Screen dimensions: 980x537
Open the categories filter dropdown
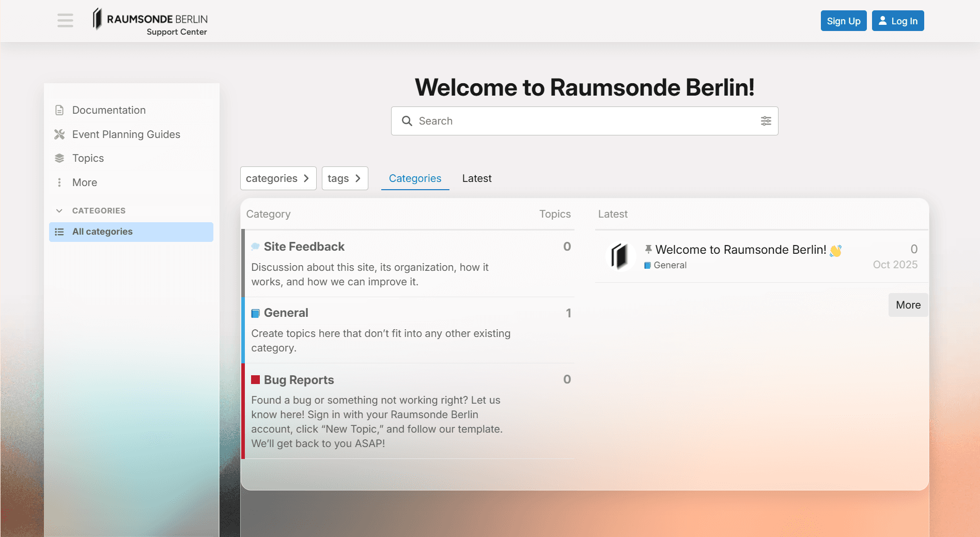click(x=278, y=178)
